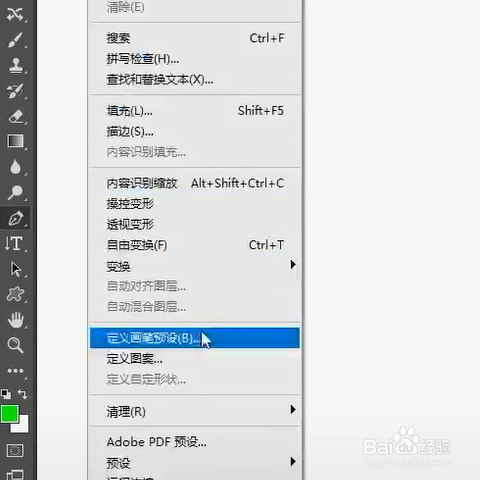Select the Eraser tool
480x480 pixels.
[x=15, y=116]
